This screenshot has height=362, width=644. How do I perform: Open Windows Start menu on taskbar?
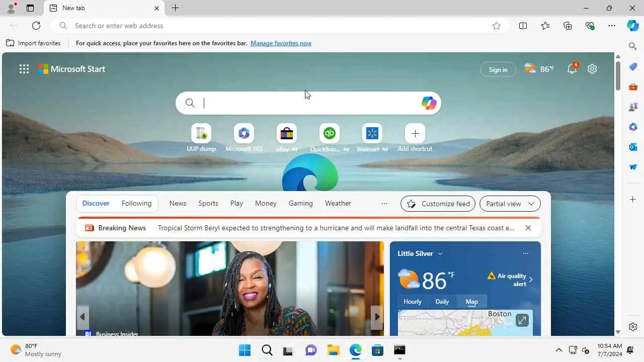pyautogui.click(x=245, y=350)
